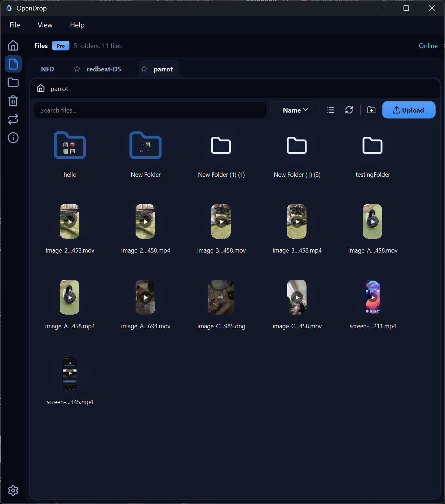Screen dimensions: 445x504
Task: Click the Pro badge
Action: (x=61, y=46)
